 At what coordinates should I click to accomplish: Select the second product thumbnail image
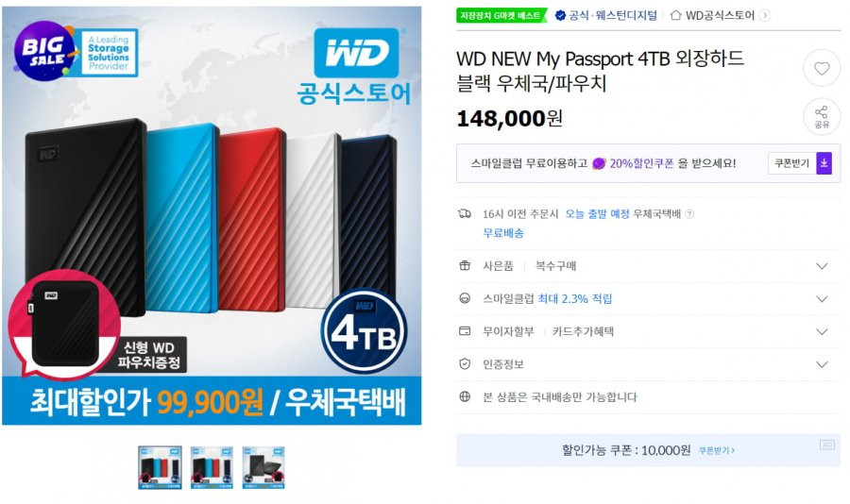(212, 468)
